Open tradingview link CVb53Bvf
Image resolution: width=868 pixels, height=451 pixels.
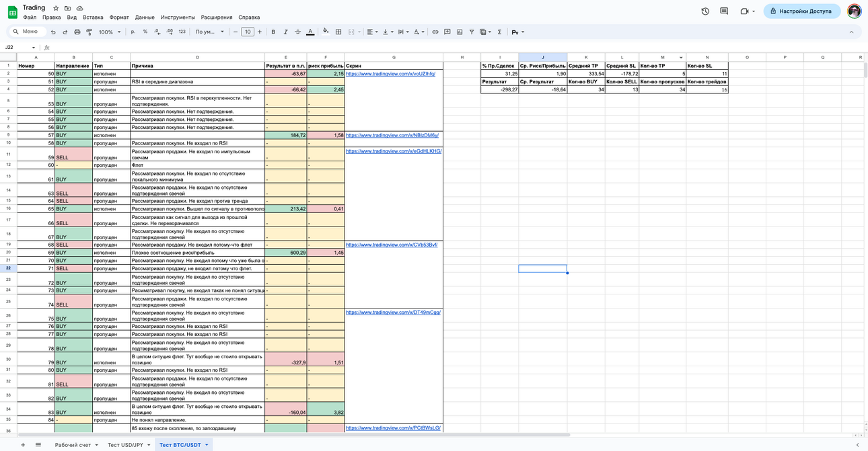coord(392,245)
